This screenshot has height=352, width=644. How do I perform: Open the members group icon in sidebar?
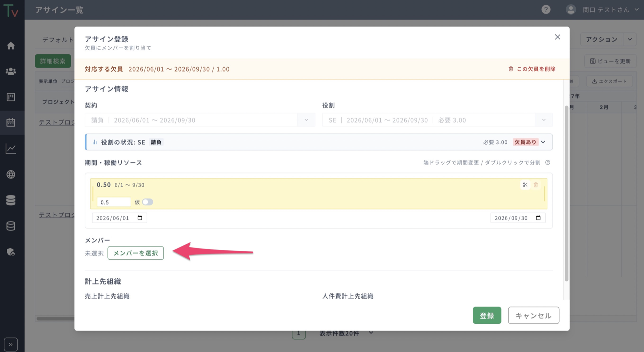pos(11,71)
